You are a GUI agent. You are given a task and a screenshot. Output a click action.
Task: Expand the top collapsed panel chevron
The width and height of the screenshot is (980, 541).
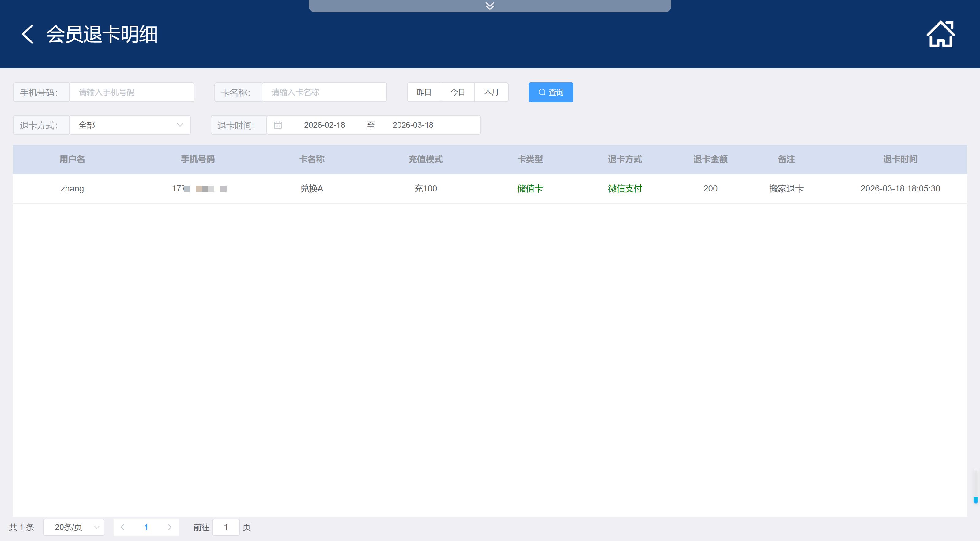point(490,6)
